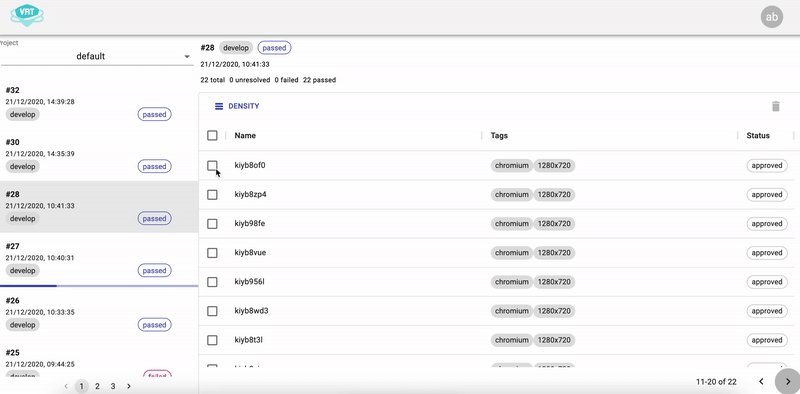Image resolution: width=800 pixels, height=394 pixels.
Task: Open test run kiyb8t3l
Action: coord(248,340)
